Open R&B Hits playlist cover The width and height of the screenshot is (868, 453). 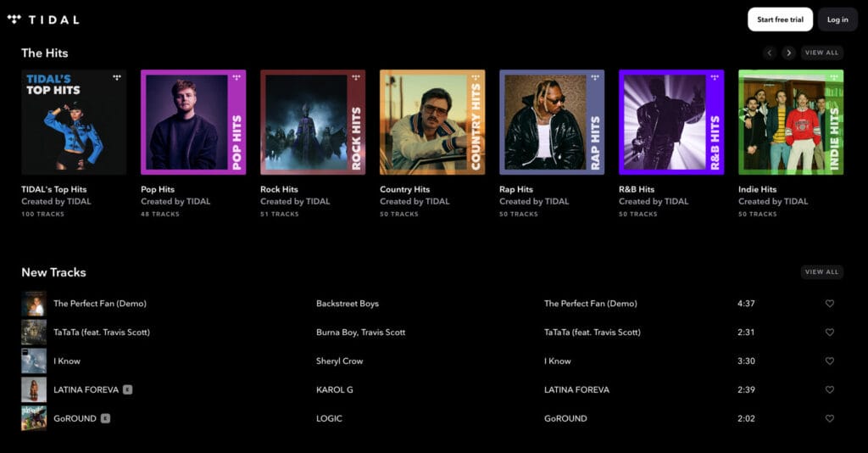pos(671,122)
